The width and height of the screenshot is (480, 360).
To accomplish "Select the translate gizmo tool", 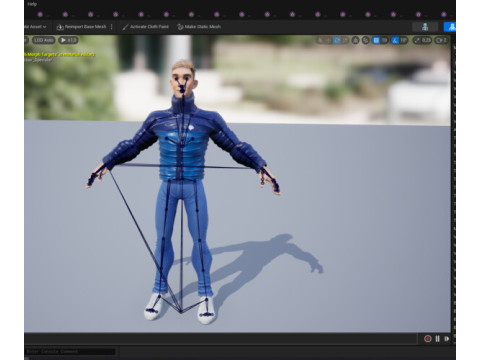I will pyautogui.click(x=328, y=40).
